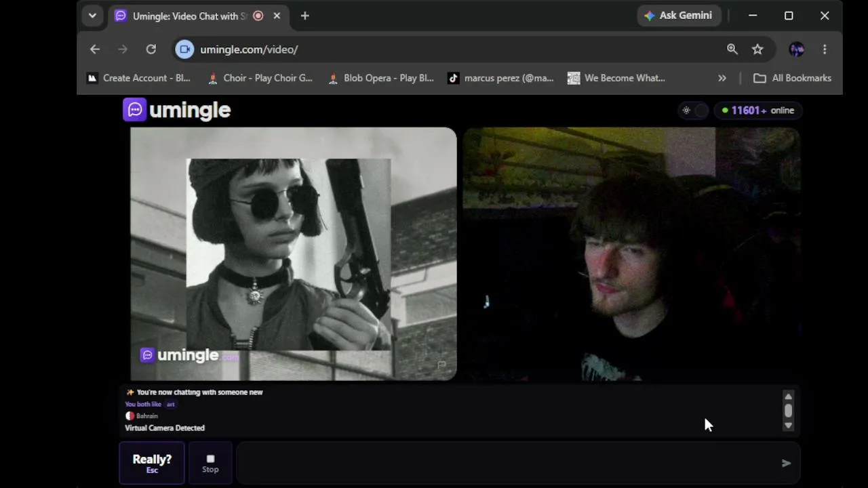Toggle the light/dark theme switch

[693, 110]
